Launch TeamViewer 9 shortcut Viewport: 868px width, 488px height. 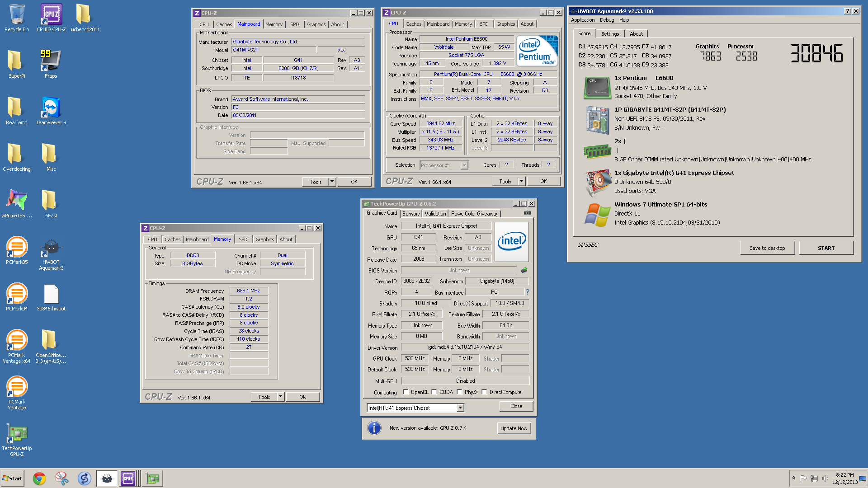pos(51,111)
